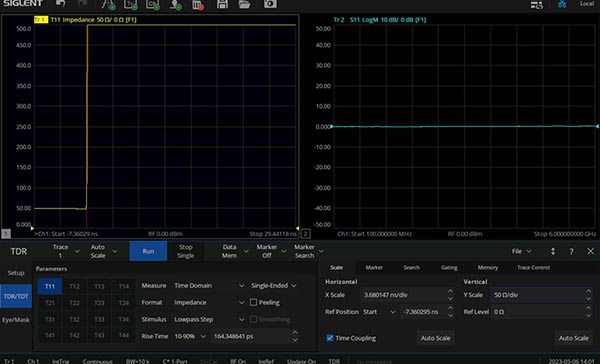Screen dimensions: 600x364
Task: Open help with the question mark icon
Action: point(571,251)
